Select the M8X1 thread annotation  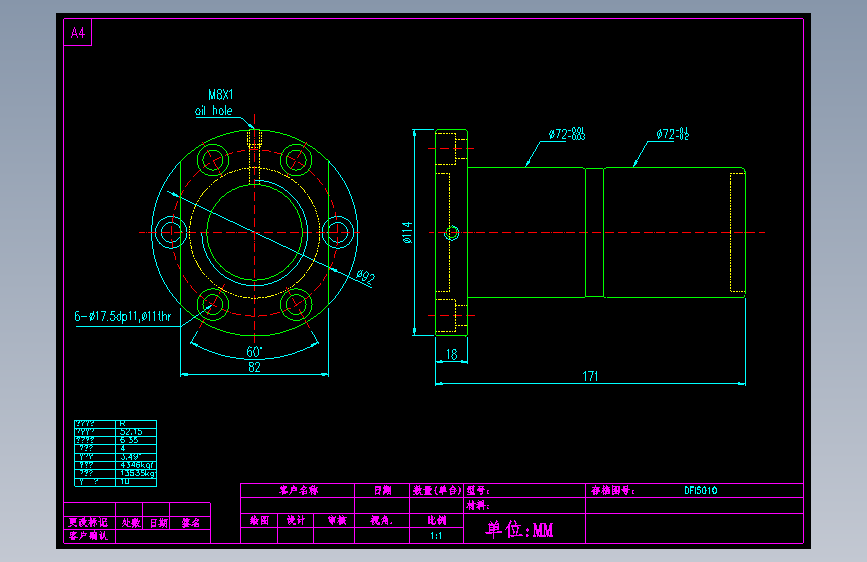pos(221,95)
